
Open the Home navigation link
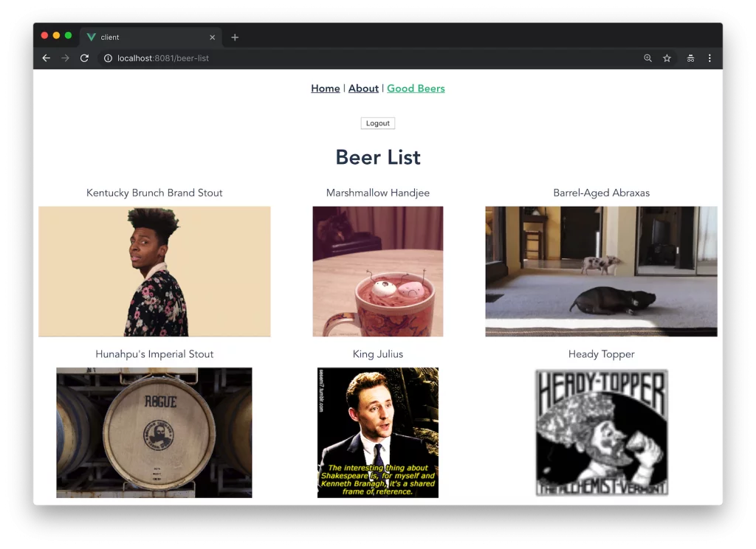pos(326,89)
